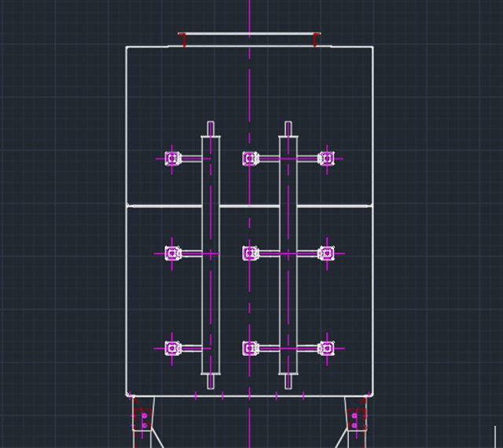Select the top lid cover plate line
Viewport: 503px width, 448px height.
[x=249, y=34]
